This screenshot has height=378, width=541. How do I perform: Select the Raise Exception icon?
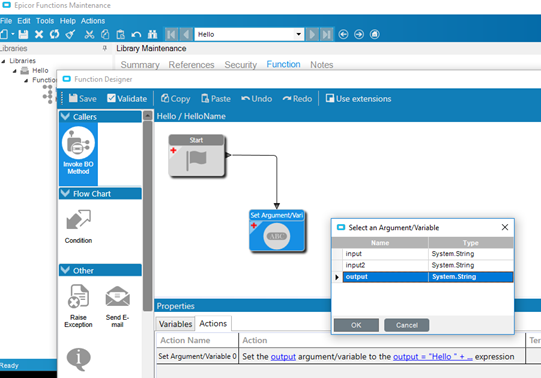78,306
